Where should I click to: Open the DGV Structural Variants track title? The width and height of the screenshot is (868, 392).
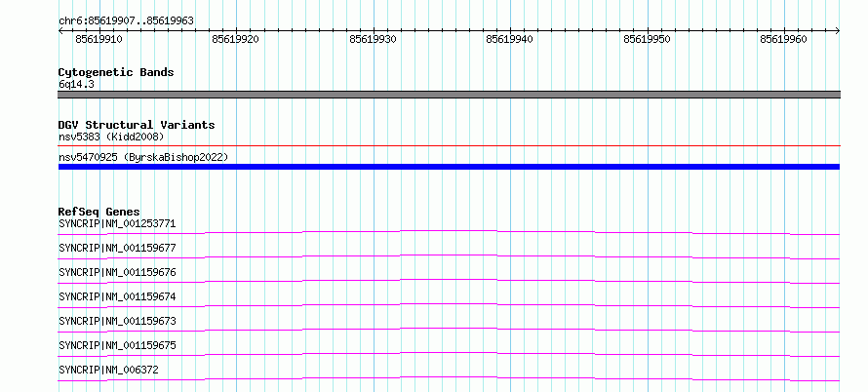pyautogui.click(x=137, y=125)
